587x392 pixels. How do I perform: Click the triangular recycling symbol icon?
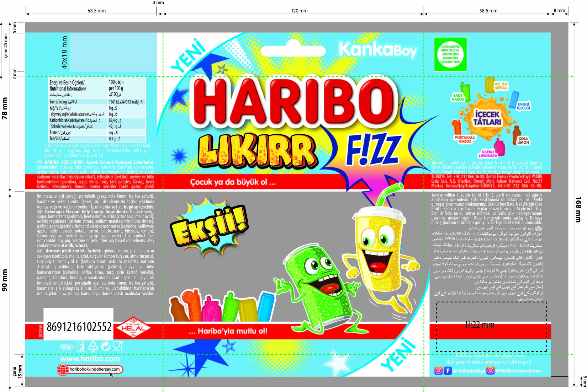pyautogui.click(x=93, y=346)
